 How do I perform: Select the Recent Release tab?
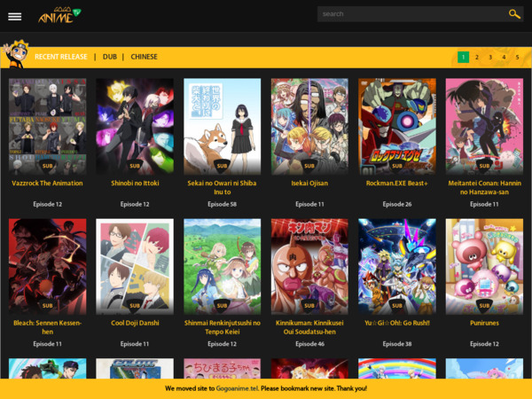coord(61,57)
